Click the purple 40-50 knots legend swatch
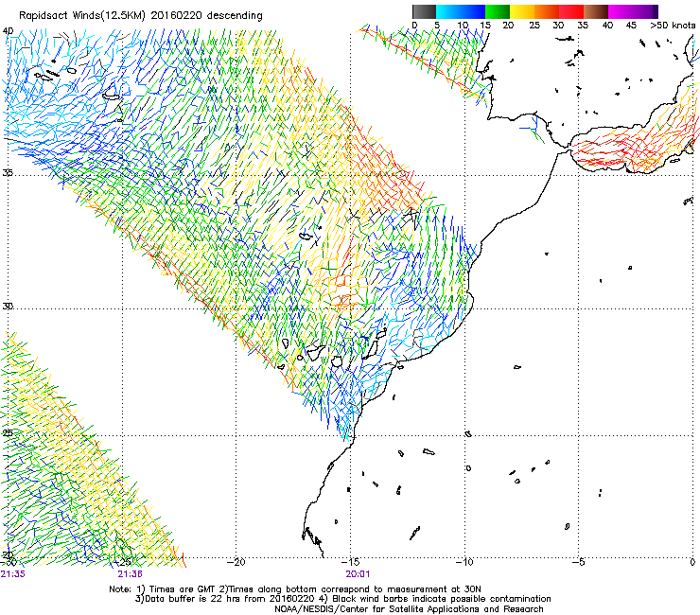Screen dimensions: 700x615 click(633, 11)
